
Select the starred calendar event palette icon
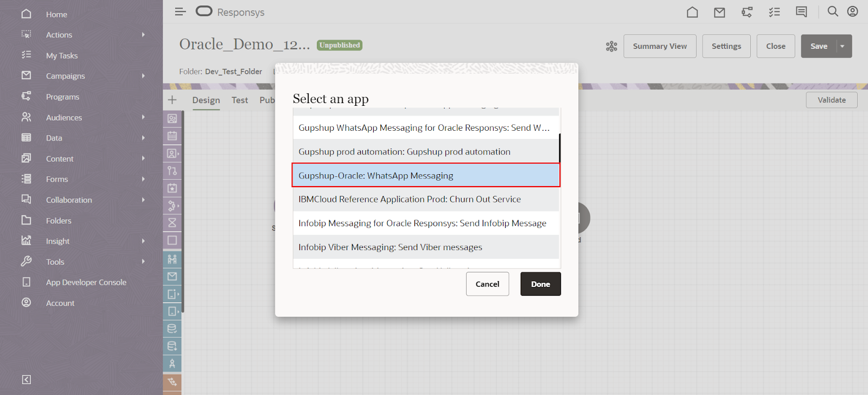[172, 188]
